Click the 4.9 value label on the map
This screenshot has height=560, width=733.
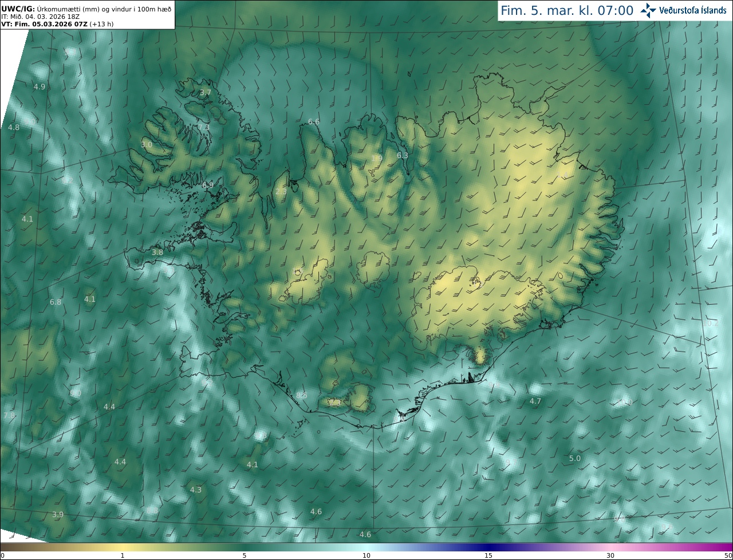[x=40, y=87]
